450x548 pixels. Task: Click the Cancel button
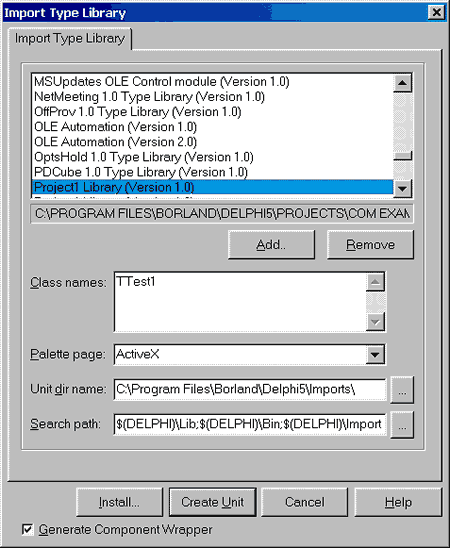[x=305, y=502]
